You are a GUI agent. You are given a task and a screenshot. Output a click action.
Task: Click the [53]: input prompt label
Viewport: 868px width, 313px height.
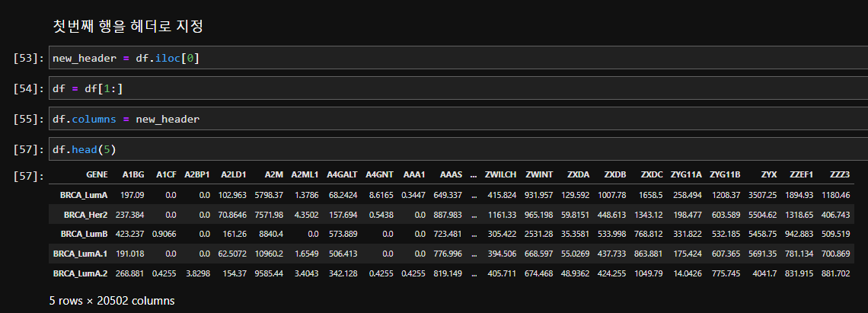(x=28, y=58)
